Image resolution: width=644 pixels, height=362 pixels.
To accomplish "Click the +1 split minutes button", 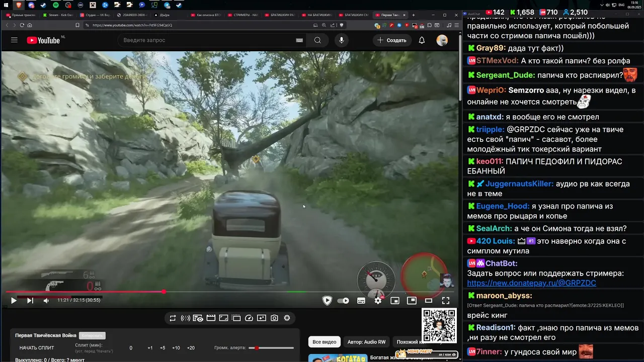I will tap(150, 348).
